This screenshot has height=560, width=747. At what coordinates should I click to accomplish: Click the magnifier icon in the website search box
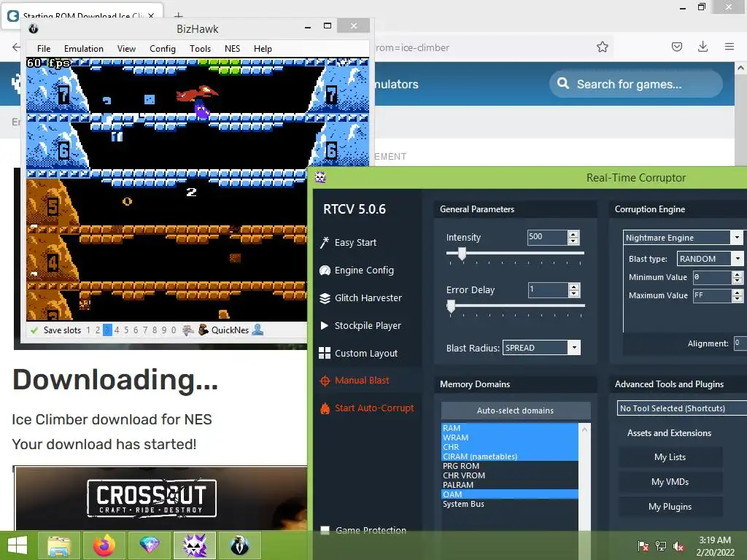pyautogui.click(x=563, y=83)
